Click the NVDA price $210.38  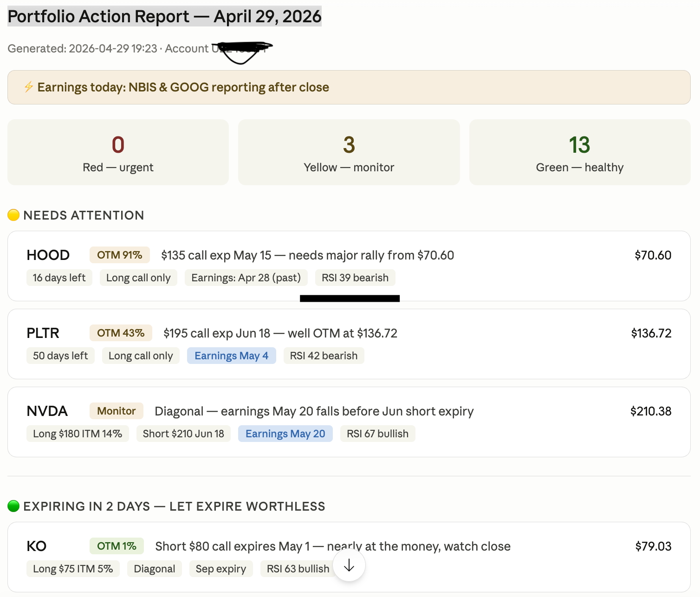651,411
